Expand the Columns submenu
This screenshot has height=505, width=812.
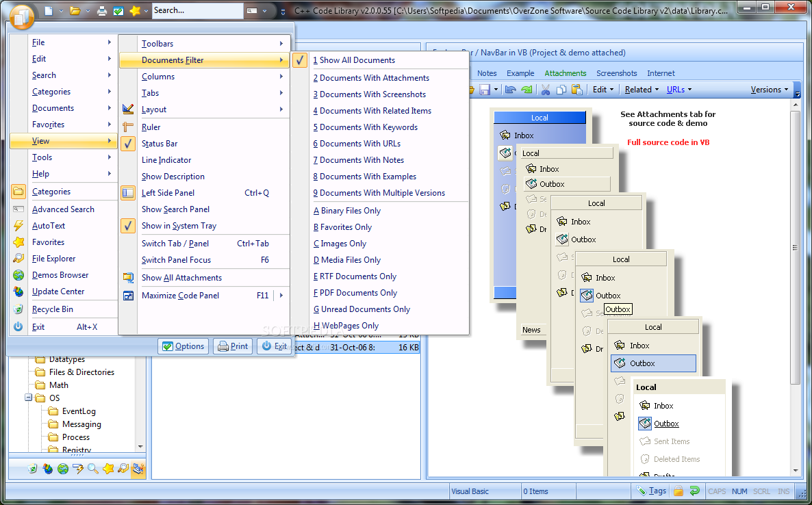[x=204, y=77]
